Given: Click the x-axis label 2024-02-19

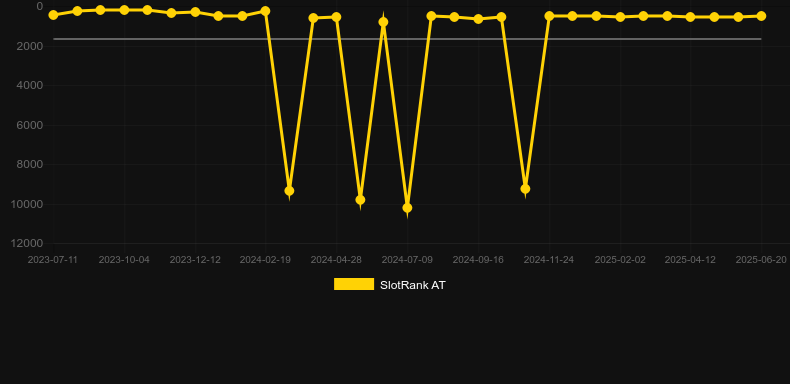Looking at the screenshot, I should coord(265,260).
